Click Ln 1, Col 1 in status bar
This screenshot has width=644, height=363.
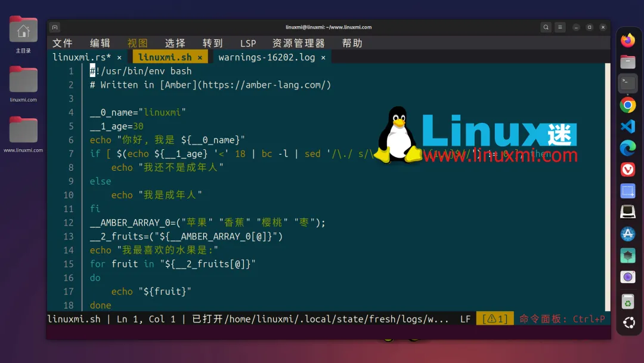coord(146,319)
